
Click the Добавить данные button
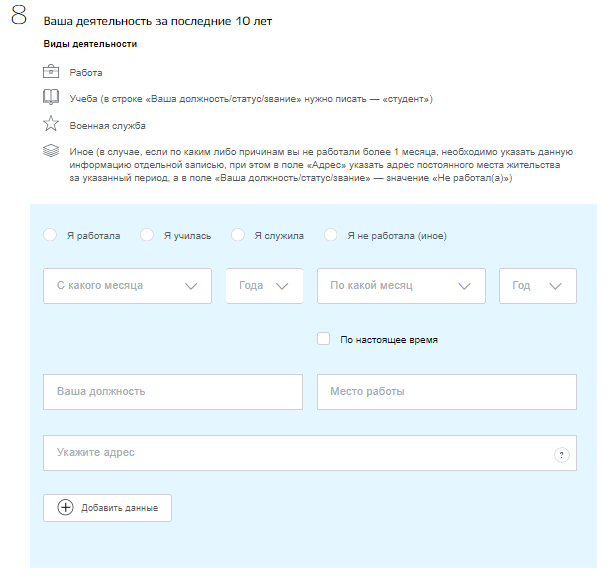[108, 508]
